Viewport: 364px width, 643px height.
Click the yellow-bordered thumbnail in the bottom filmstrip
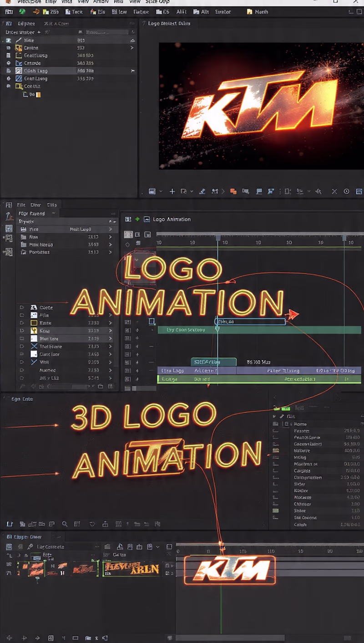click(x=131, y=569)
